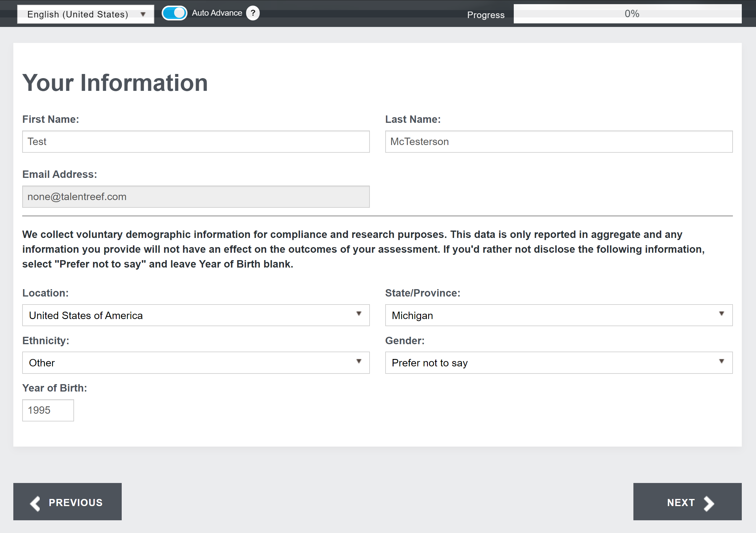756x533 pixels.
Task: Click the Year of Birth input box
Action: 48,410
